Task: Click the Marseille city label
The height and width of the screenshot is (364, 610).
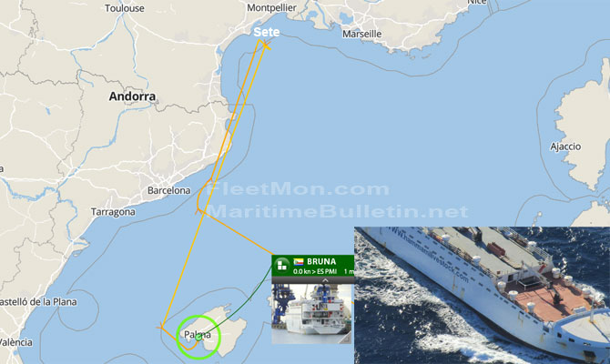Action: (x=361, y=34)
